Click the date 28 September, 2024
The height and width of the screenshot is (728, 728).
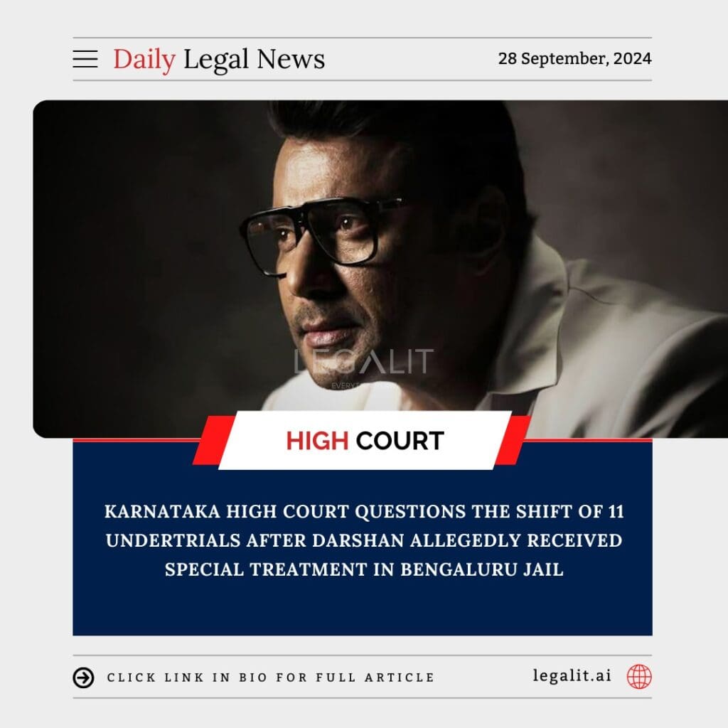[x=574, y=58]
